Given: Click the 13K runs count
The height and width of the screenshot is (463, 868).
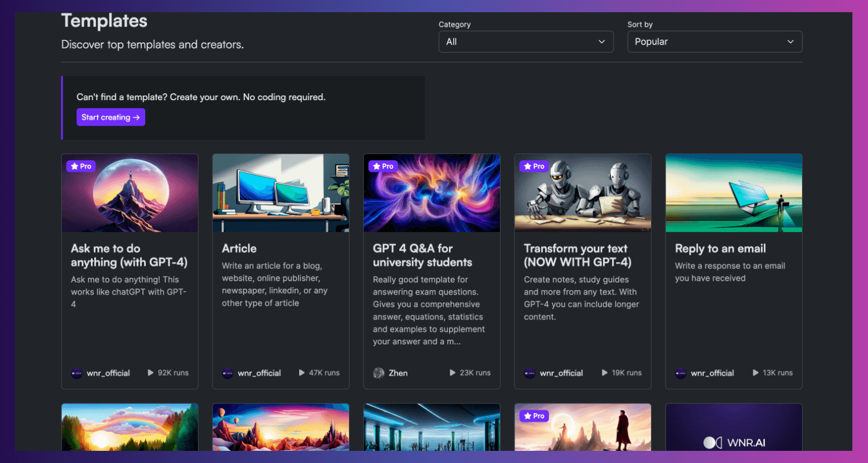Looking at the screenshot, I should 778,373.
